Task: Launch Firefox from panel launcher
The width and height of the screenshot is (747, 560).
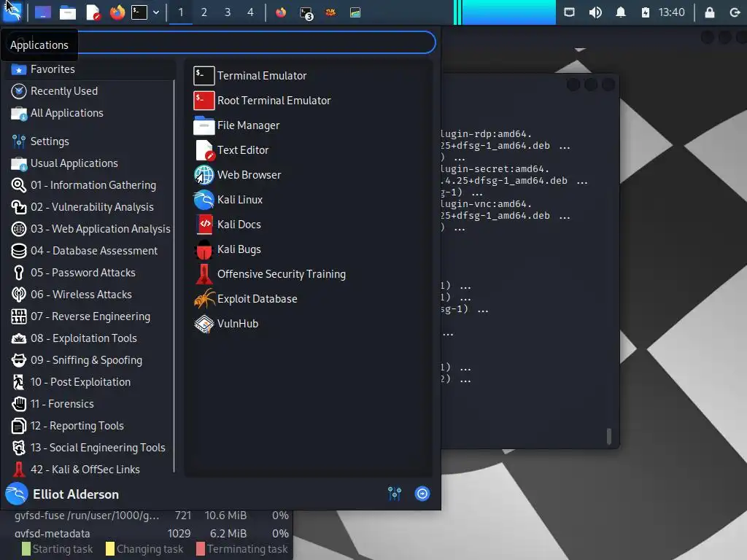Action: point(117,12)
